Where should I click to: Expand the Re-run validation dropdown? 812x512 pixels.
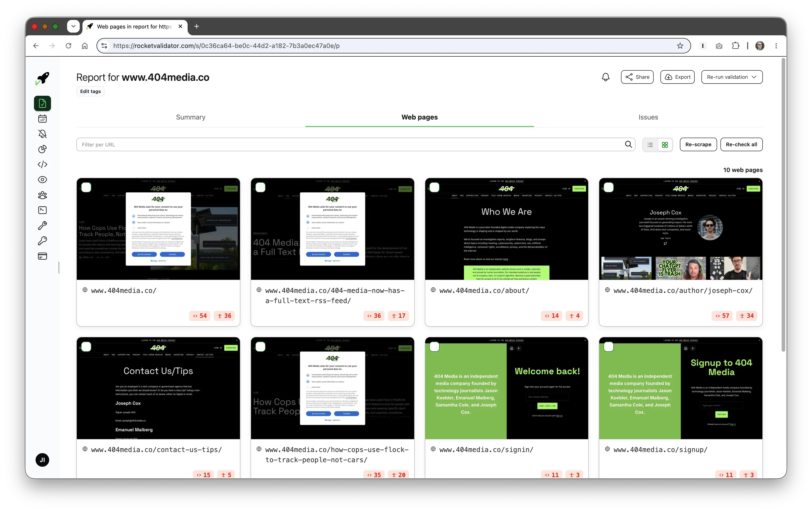coord(732,77)
